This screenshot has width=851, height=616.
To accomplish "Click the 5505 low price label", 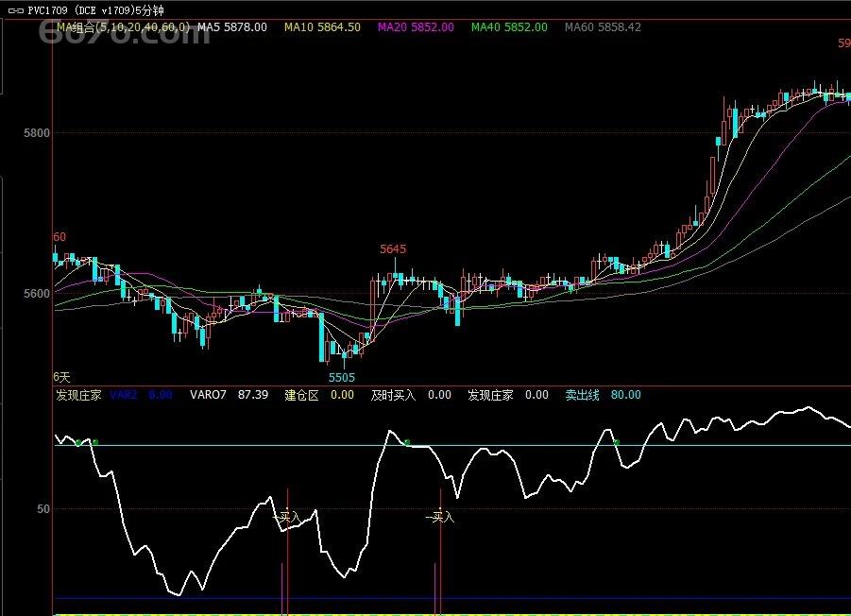I will [341, 377].
